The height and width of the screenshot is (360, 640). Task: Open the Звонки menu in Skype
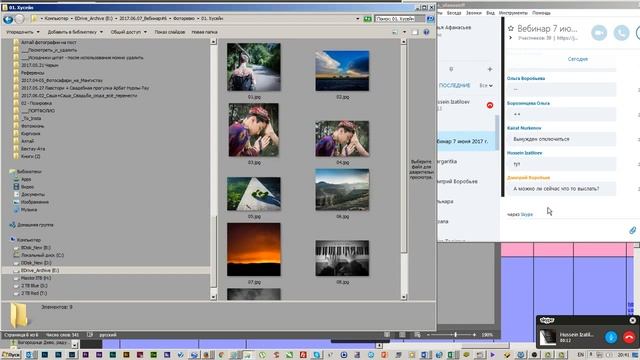point(473,13)
